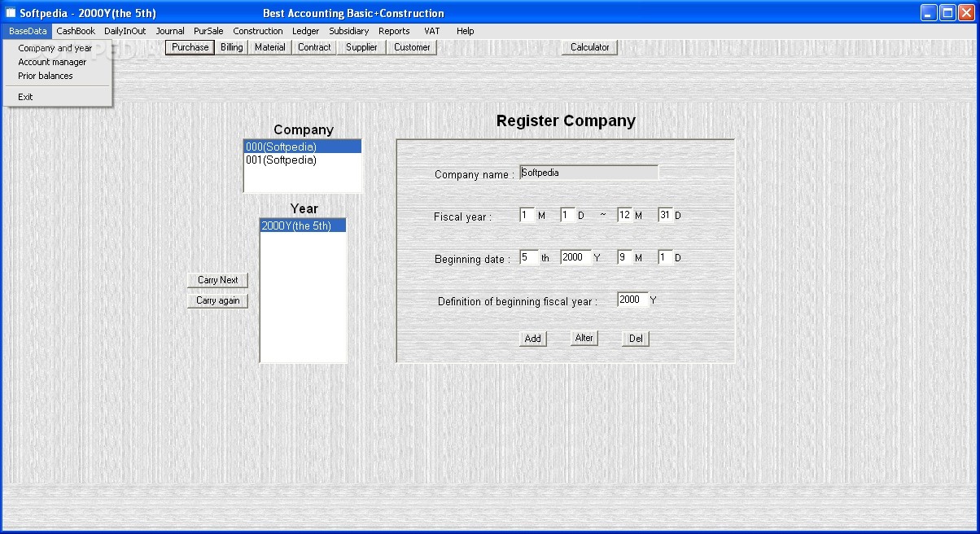Select 2000Y(the 5th) in Year list
This screenshot has height=534, width=980.
(303, 225)
